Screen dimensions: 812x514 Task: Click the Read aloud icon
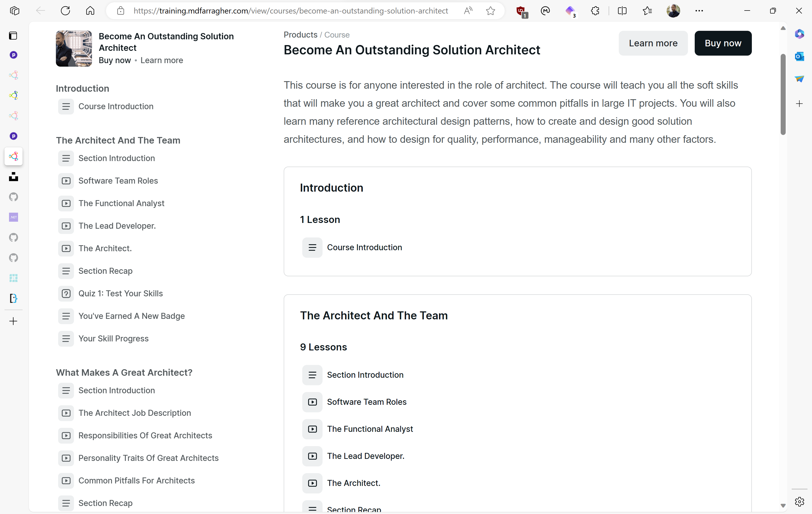(468, 11)
